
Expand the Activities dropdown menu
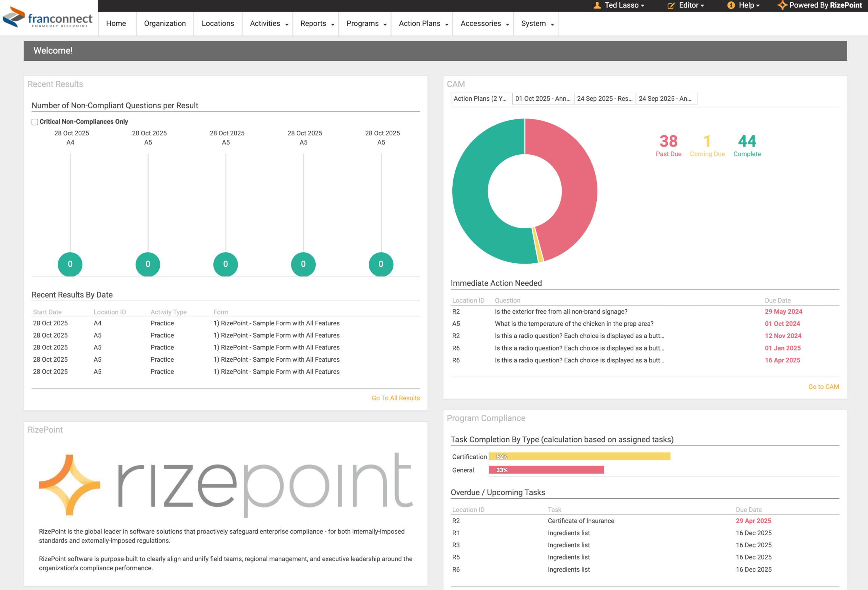coord(269,23)
